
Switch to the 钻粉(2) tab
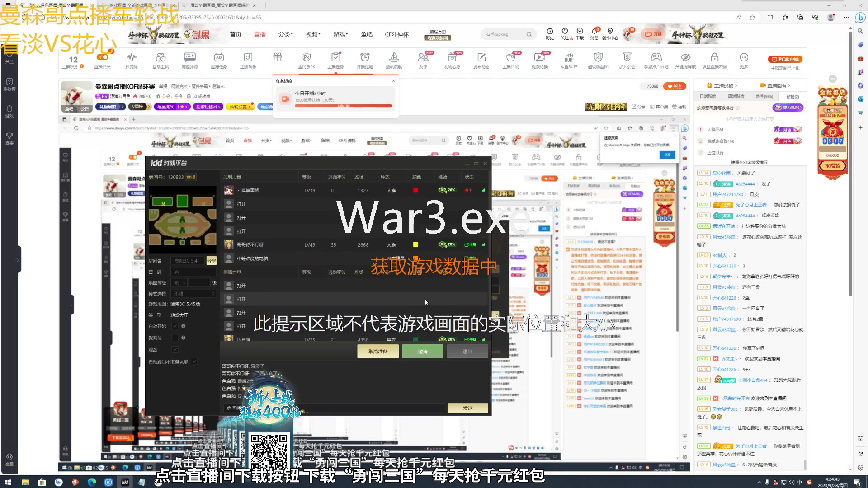793,96
